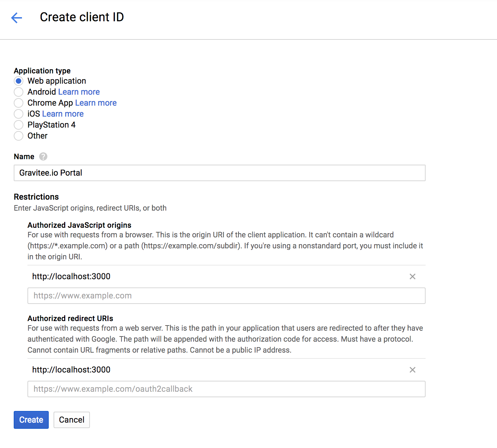The height and width of the screenshot is (448, 497).
Task: Click the Name help question mark icon
Action: point(43,156)
